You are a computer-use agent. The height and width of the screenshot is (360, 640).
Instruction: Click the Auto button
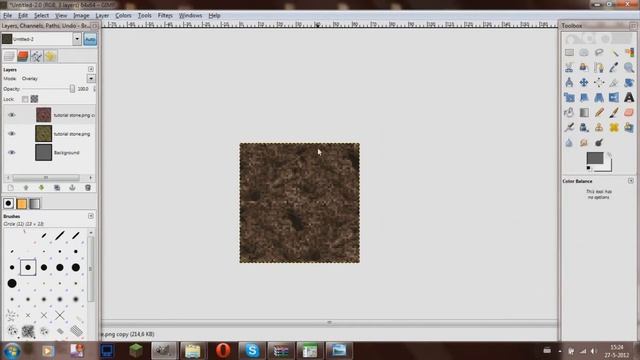tap(90, 39)
